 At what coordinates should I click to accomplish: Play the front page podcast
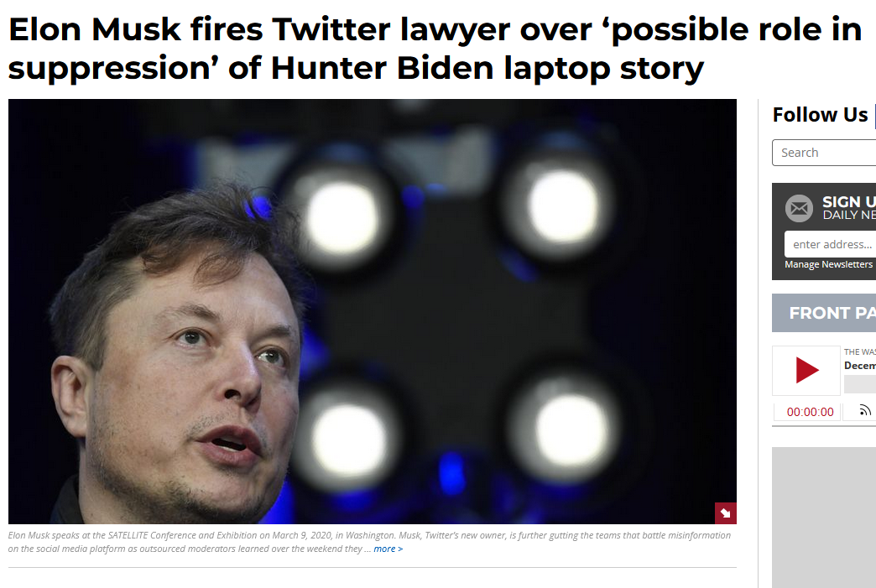pyautogui.click(x=806, y=370)
